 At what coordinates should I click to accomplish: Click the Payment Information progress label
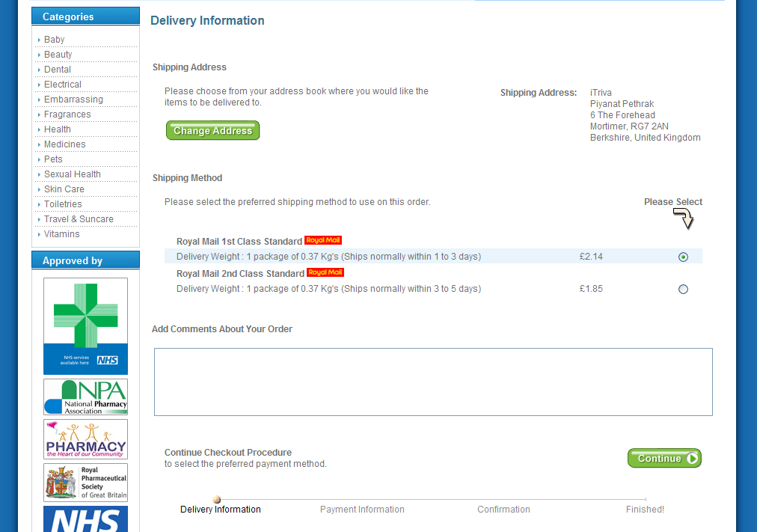[362, 510]
